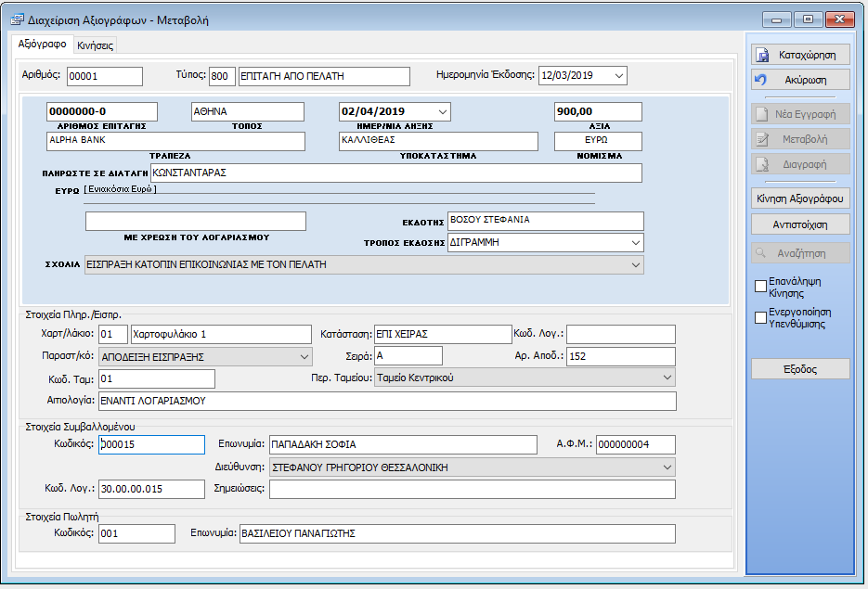Toggle the Ενεργοποίηση Υπενθύμισης checkbox
868x589 pixels.
click(x=761, y=317)
